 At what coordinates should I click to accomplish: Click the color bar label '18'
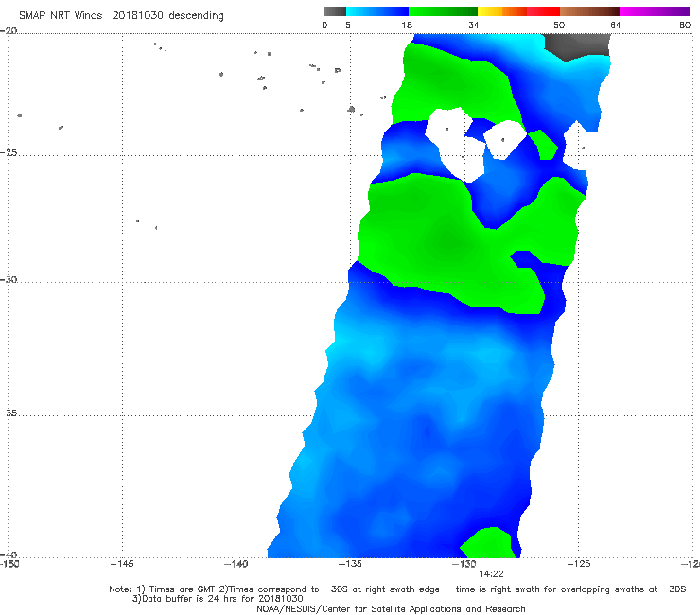pyautogui.click(x=407, y=25)
